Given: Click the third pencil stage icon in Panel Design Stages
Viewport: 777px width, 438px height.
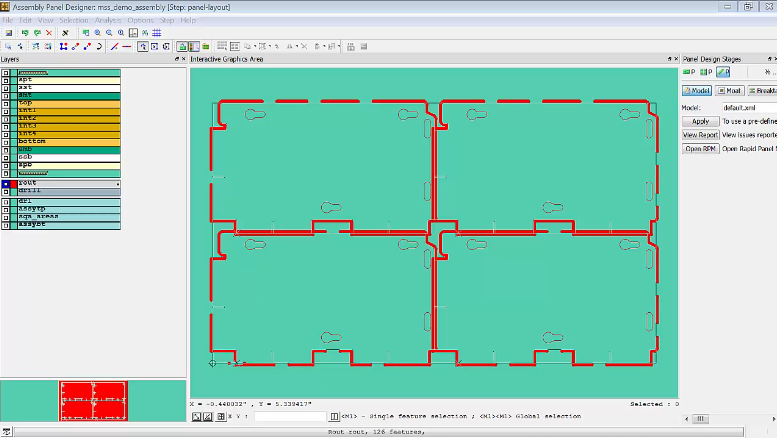Looking at the screenshot, I should (x=723, y=72).
